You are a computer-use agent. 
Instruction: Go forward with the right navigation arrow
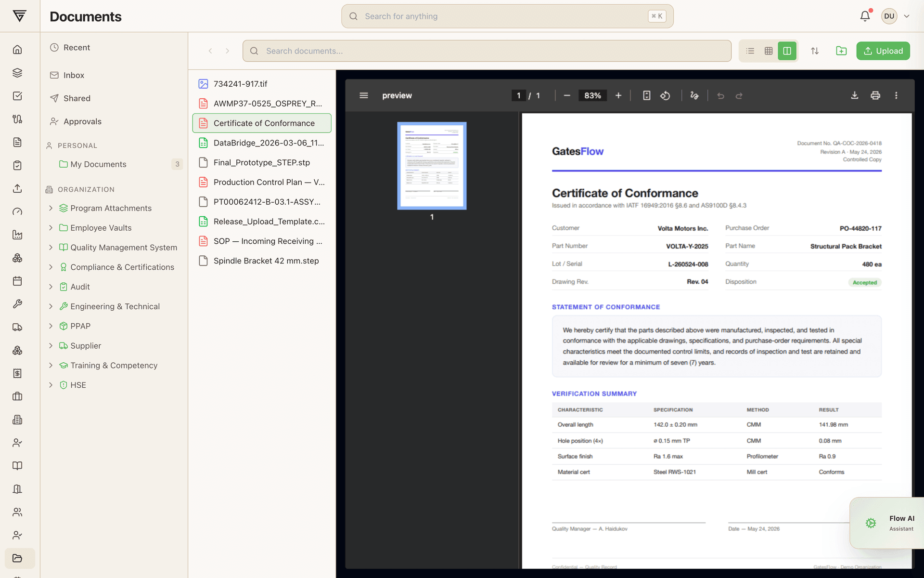(228, 51)
